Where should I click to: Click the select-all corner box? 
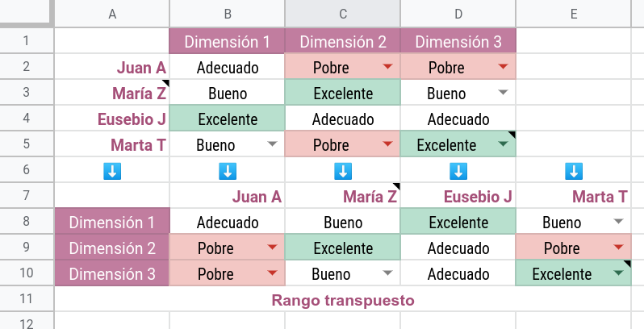click(27, 12)
